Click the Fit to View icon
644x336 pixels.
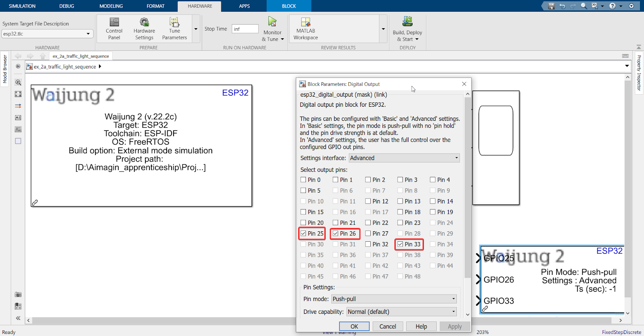(x=18, y=94)
